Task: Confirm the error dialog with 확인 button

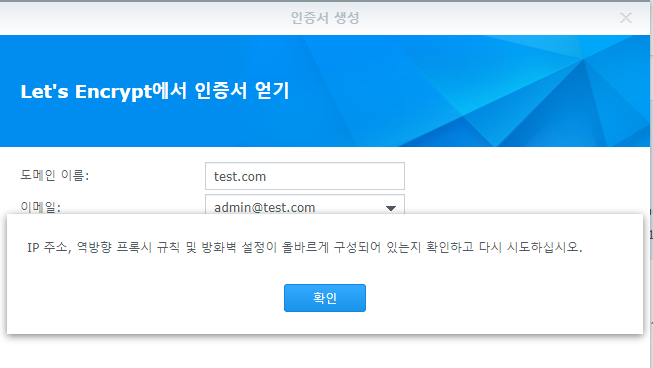Action: point(325,298)
